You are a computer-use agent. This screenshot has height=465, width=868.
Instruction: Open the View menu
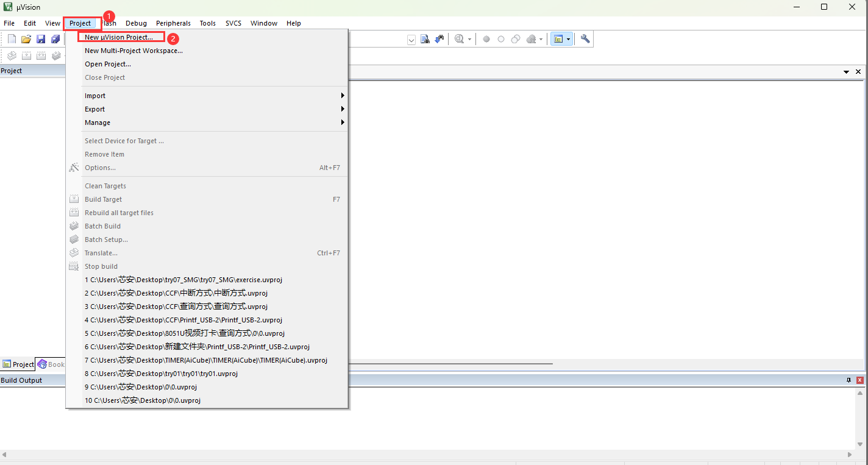point(52,23)
